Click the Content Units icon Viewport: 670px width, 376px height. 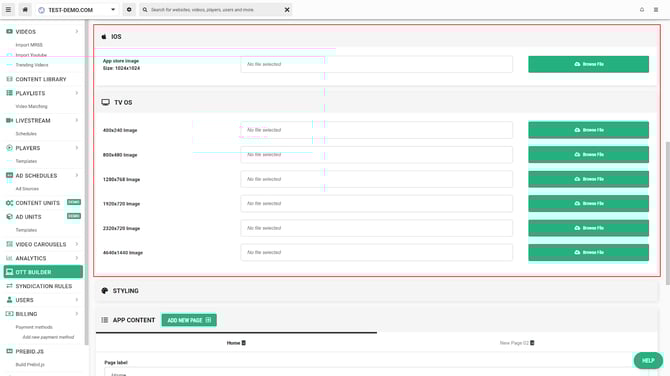[9, 203]
